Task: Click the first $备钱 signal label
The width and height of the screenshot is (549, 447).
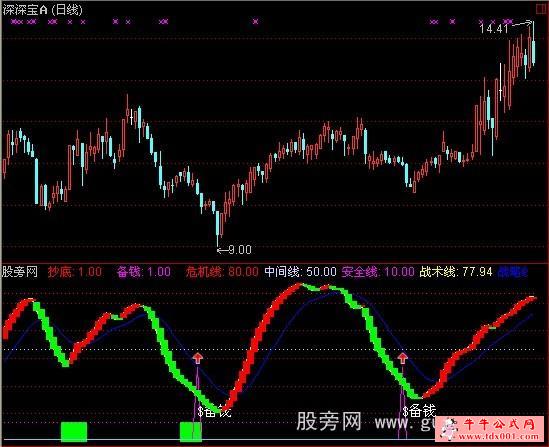Action: (214, 411)
